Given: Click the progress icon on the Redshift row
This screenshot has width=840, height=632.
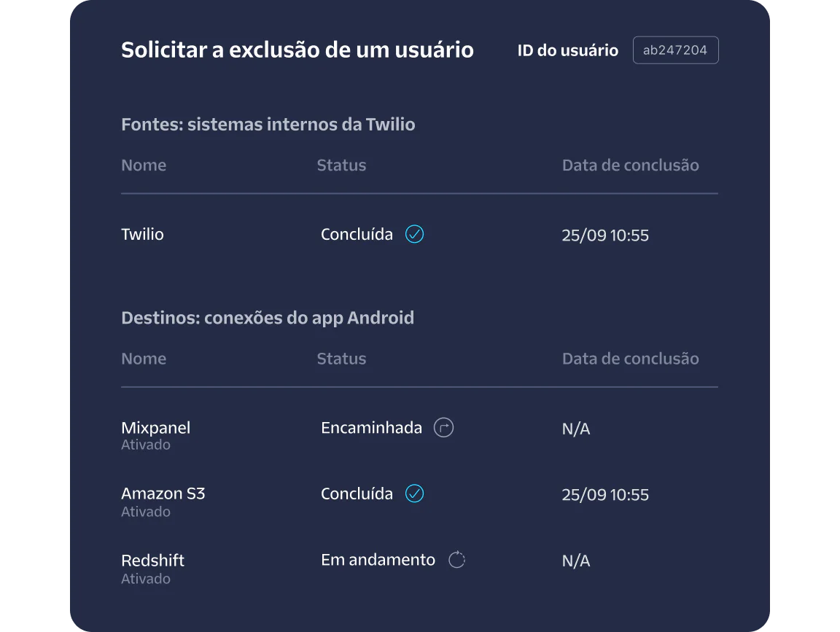Looking at the screenshot, I should coord(456,560).
